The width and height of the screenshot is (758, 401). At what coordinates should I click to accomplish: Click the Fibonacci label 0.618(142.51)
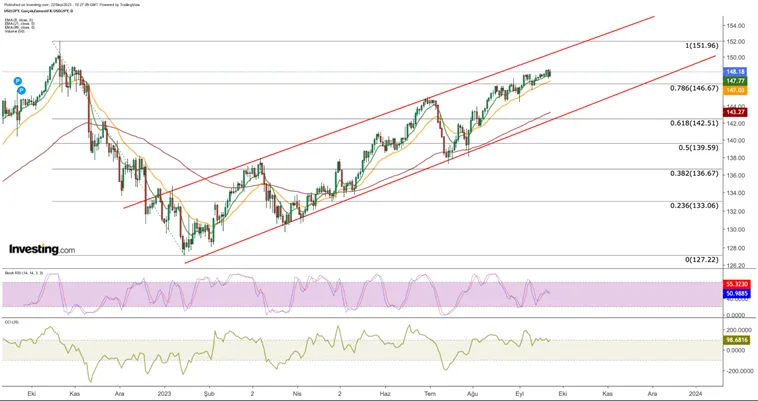click(694, 124)
